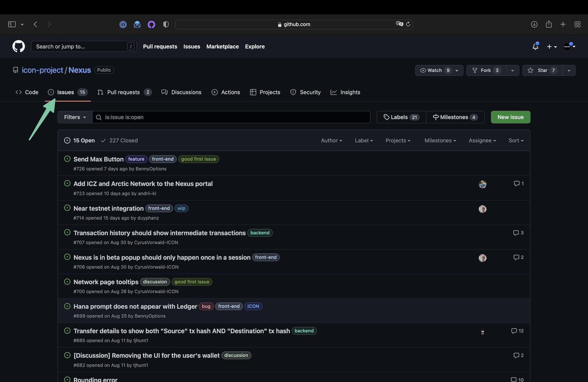Open Marketplace in top navigation

tap(223, 47)
